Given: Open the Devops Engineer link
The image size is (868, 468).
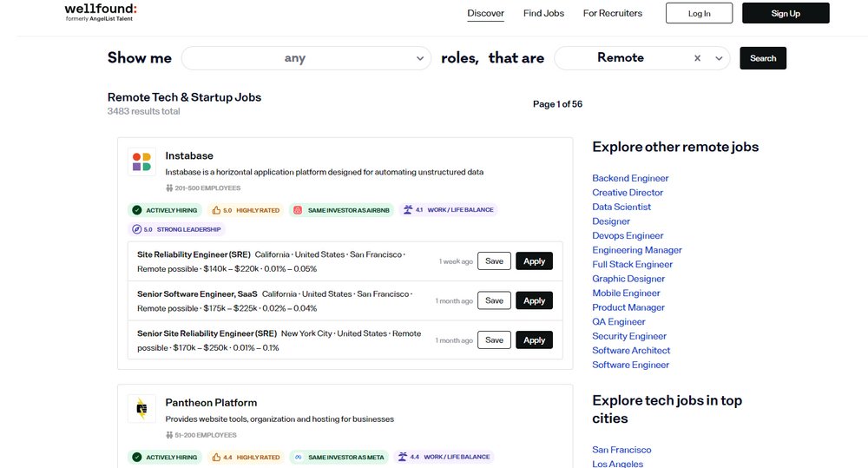Looking at the screenshot, I should [628, 236].
